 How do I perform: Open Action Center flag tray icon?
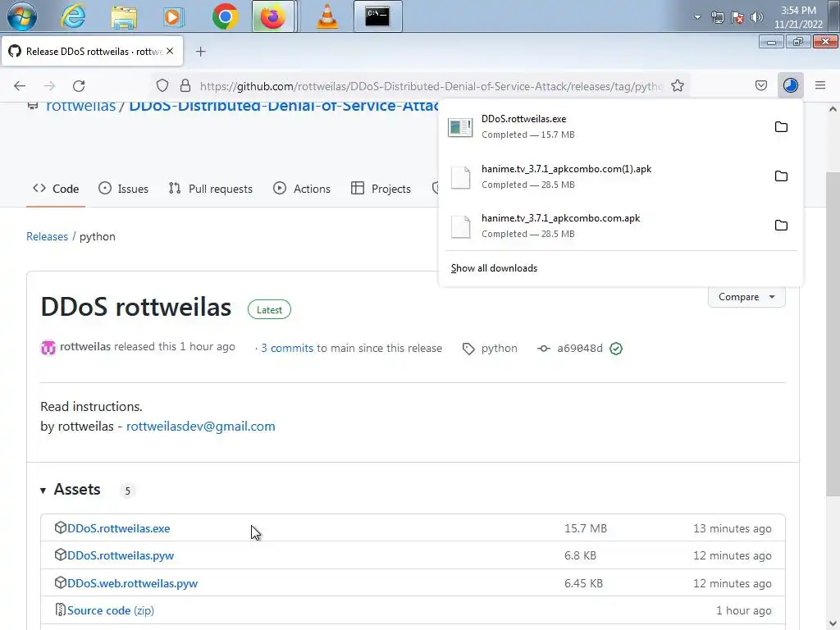pos(737,17)
